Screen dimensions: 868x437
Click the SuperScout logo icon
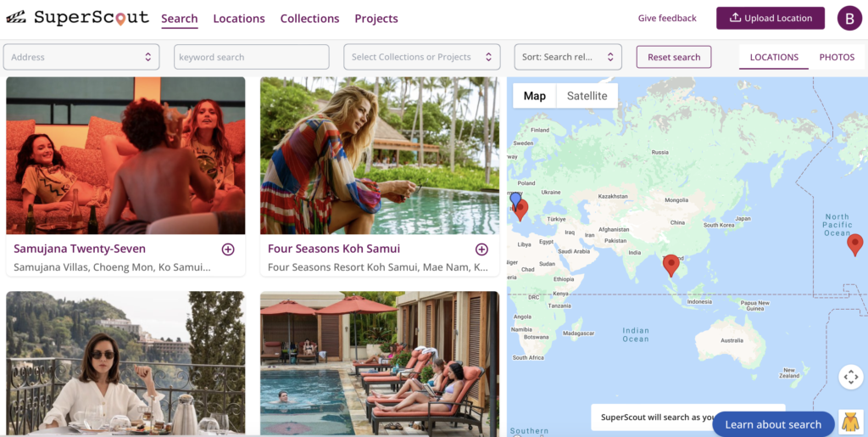15,18
